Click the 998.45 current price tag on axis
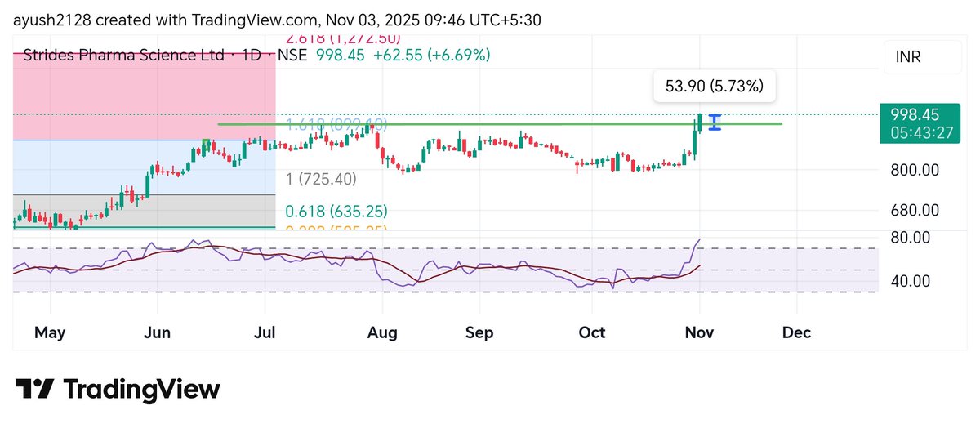 click(x=919, y=123)
